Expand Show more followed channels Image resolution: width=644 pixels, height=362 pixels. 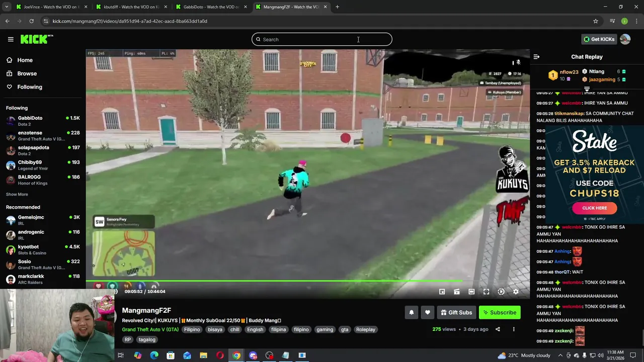[17, 194]
